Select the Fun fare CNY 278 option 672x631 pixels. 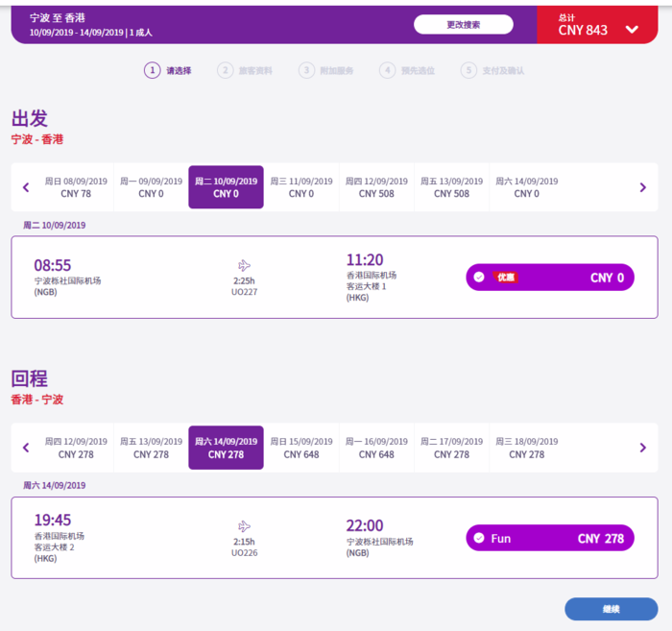click(550, 539)
